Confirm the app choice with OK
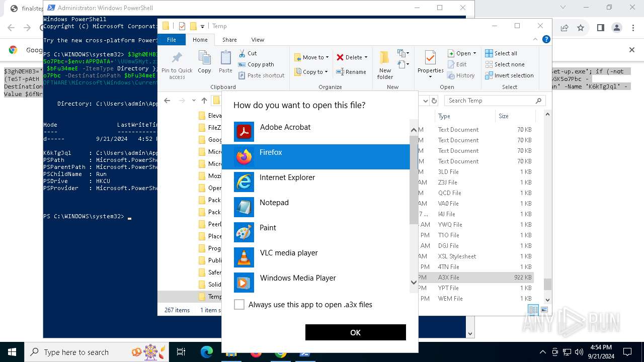644x362 pixels. click(355, 332)
